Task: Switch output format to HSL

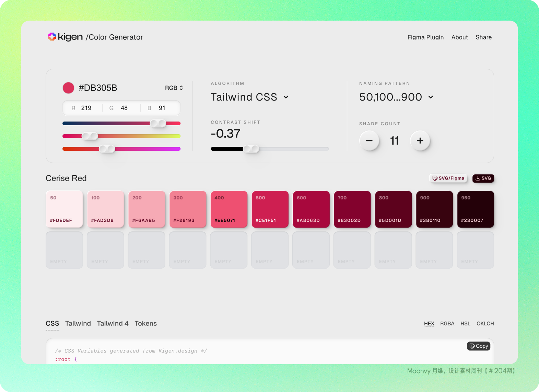Action: [465, 323]
